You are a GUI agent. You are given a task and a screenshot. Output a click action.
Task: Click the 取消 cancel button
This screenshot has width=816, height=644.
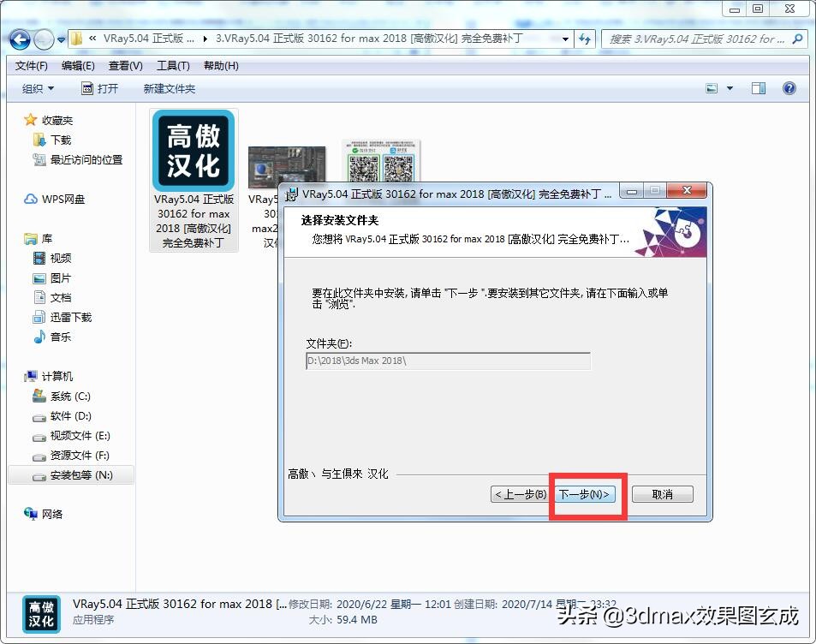tap(663, 494)
